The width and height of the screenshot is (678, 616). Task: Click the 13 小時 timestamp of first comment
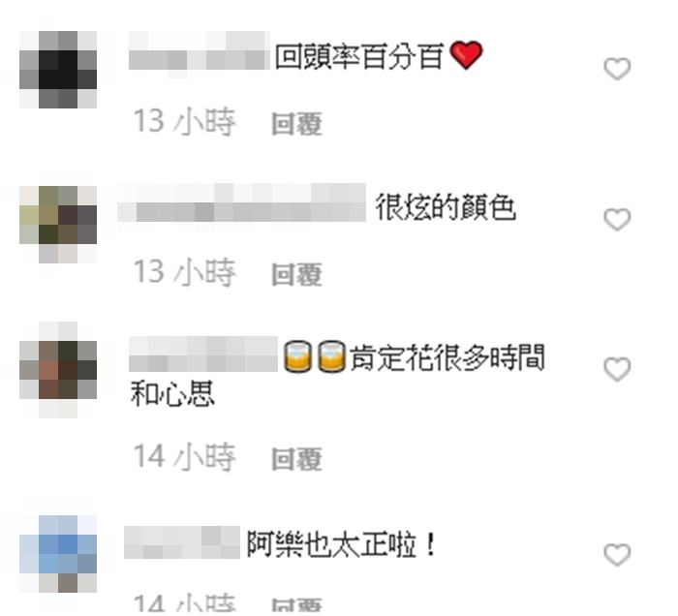(185, 122)
